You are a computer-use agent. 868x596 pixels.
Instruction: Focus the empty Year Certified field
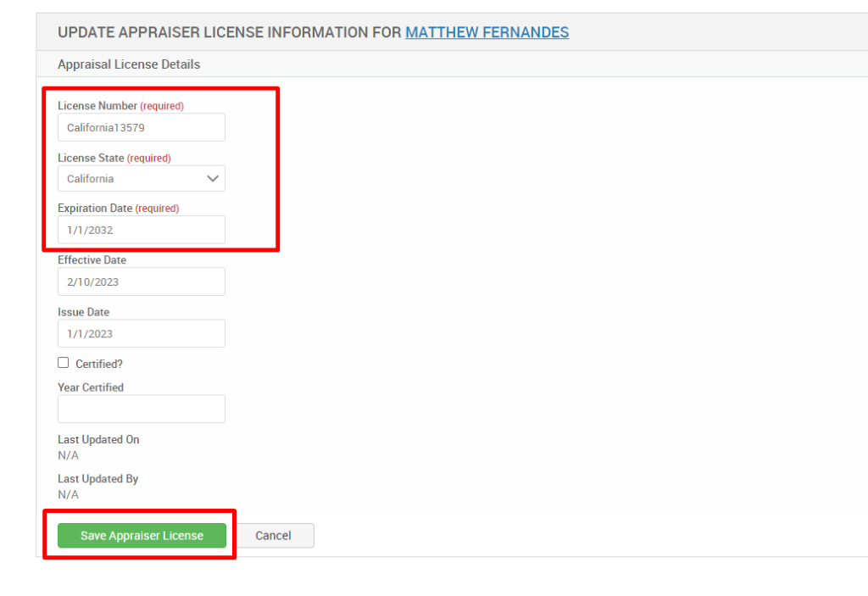[141, 409]
